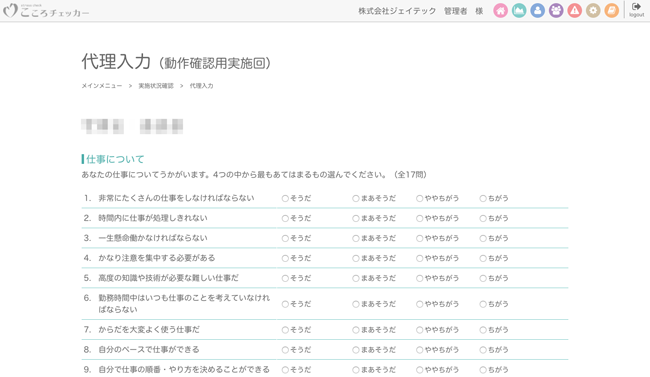The width and height of the screenshot is (650, 377).
Task: Select ややちがう for question 2
Action: coord(420,219)
